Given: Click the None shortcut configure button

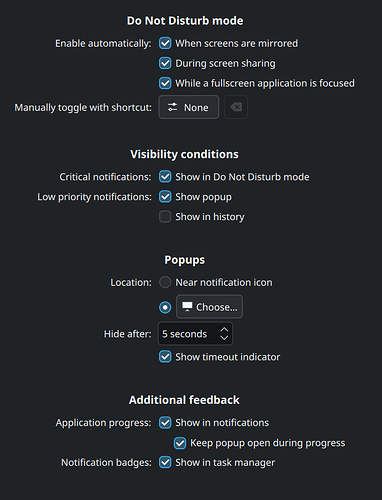Looking at the screenshot, I should 189,107.
